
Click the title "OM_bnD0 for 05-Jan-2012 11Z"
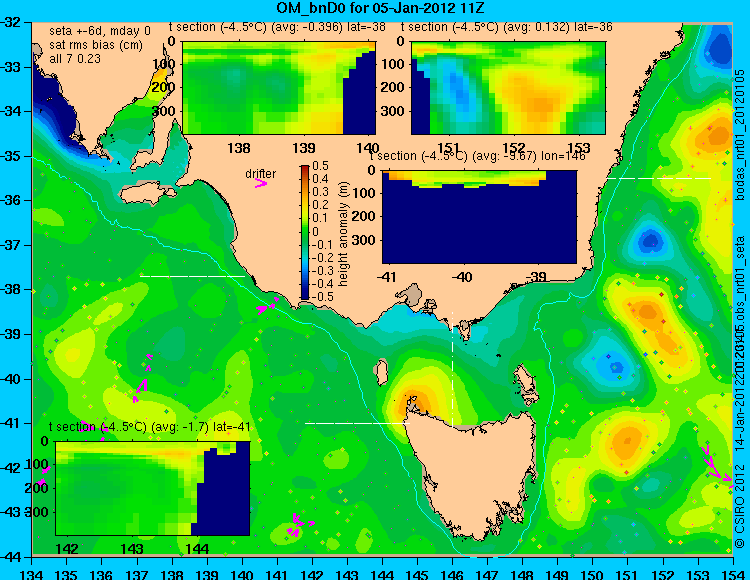pos(381,8)
